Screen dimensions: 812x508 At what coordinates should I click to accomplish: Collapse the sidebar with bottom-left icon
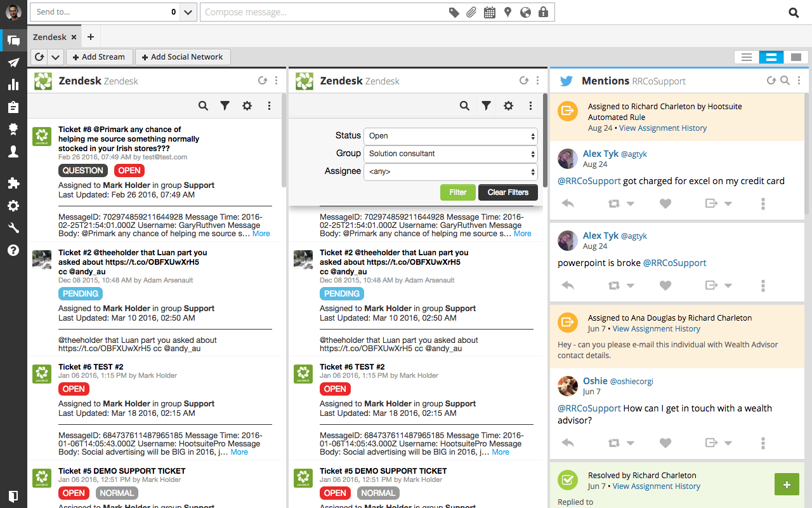point(13,496)
